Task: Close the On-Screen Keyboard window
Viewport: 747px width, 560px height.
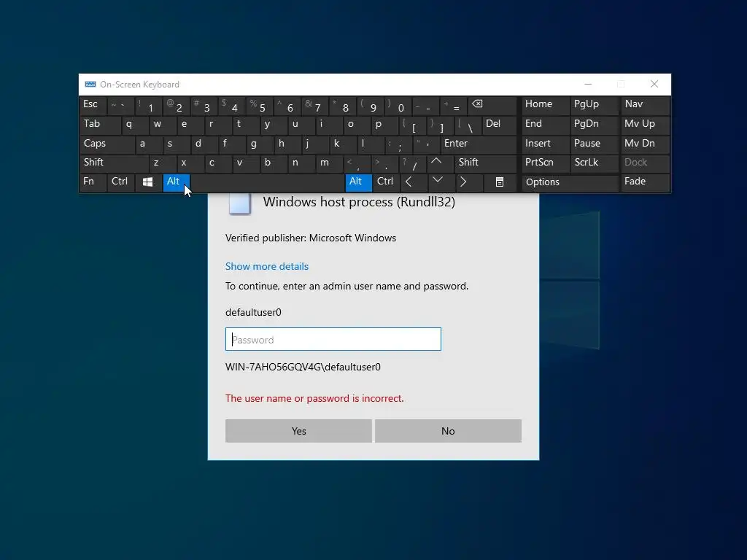Action: point(654,84)
